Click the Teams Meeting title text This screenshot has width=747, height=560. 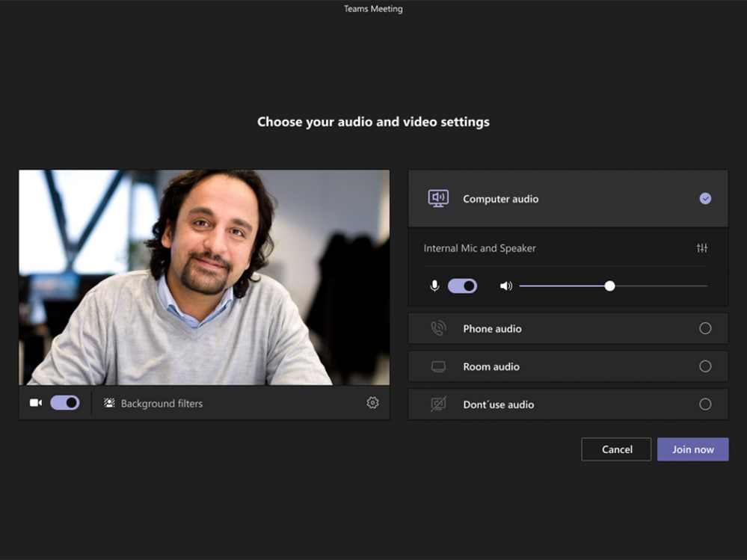(373, 8)
